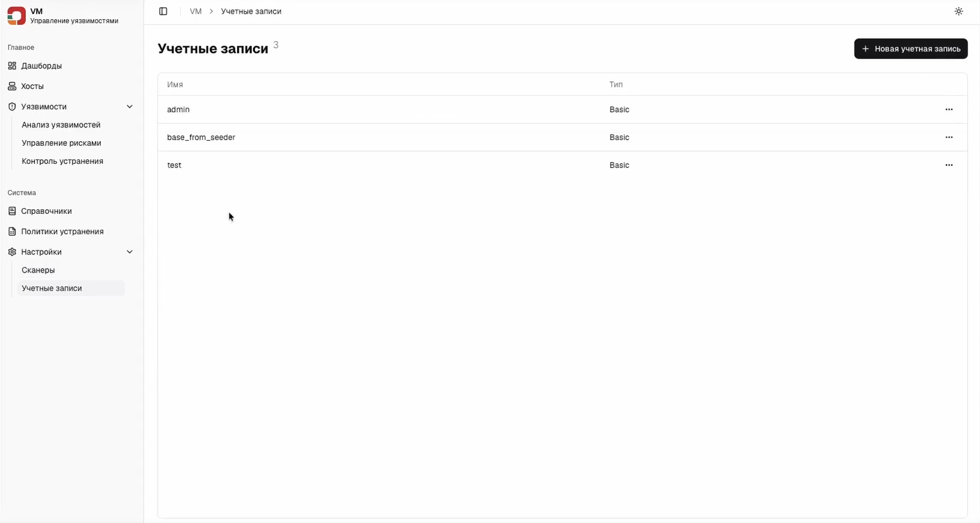Click the Справочники book icon

(12, 211)
